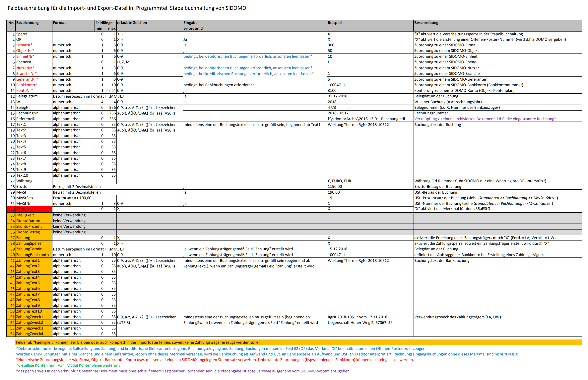The image size is (588, 380).
Task: Click the red field name 'EinheitNr*'
Action: pyautogui.click(x=25, y=56)
